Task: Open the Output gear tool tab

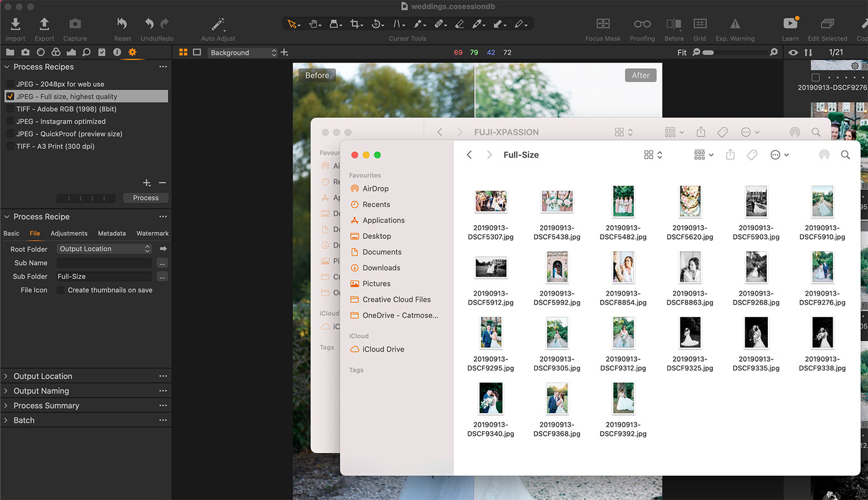Action: pyautogui.click(x=133, y=52)
